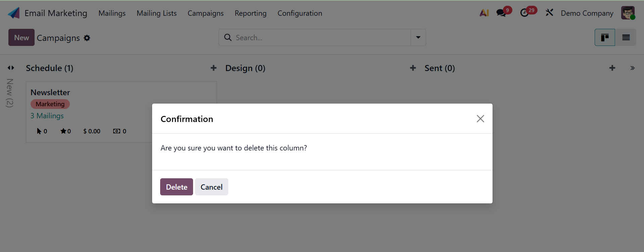Open the Reporting menu
Screen dimensions: 644x252
pos(250,13)
